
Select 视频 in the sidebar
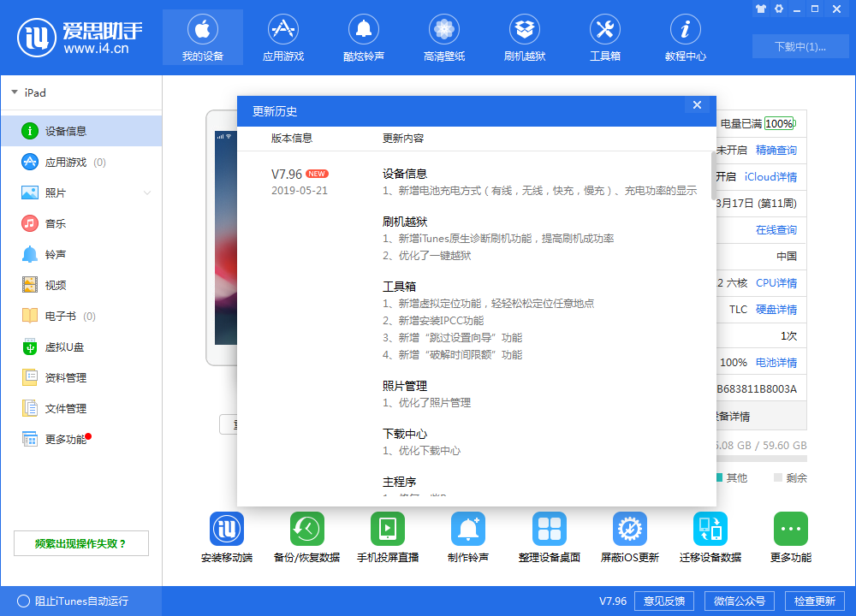click(81, 285)
